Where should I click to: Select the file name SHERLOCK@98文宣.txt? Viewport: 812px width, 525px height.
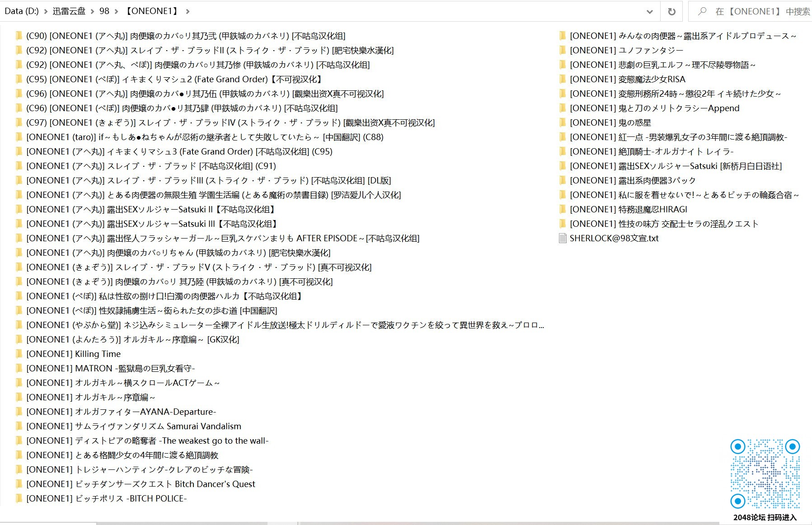click(x=614, y=238)
